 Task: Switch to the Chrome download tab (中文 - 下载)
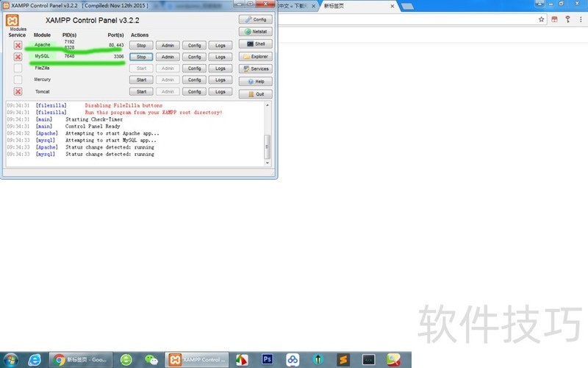[x=295, y=6]
